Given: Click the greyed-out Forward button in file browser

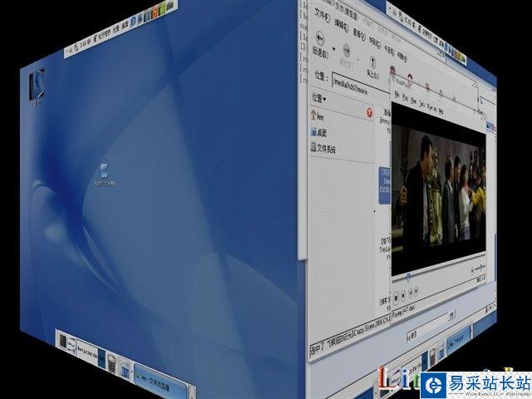Looking at the screenshot, I should (x=347, y=56).
